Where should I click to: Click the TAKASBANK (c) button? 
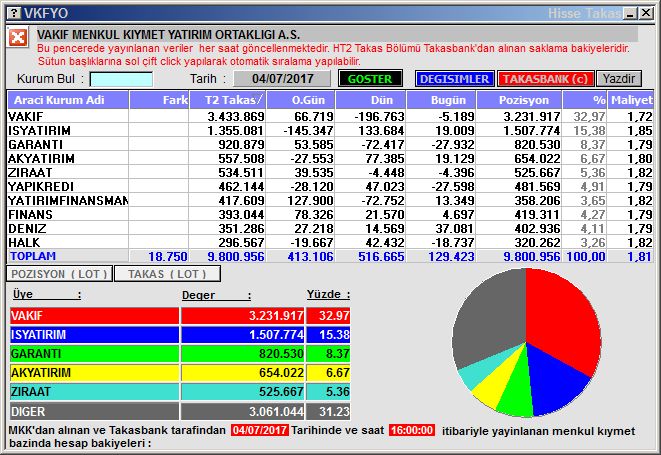pyautogui.click(x=546, y=79)
